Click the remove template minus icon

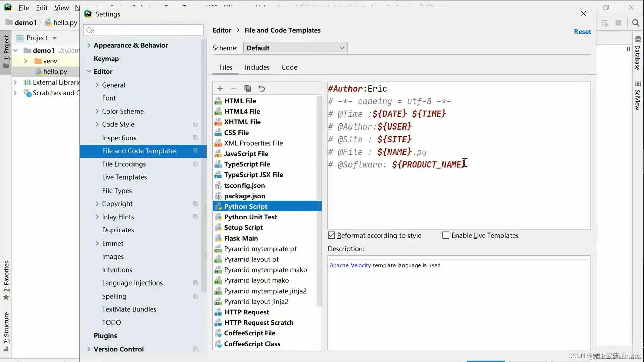coord(234,88)
